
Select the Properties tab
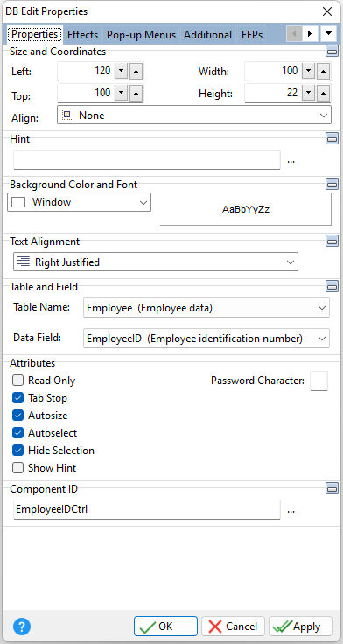point(34,34)
